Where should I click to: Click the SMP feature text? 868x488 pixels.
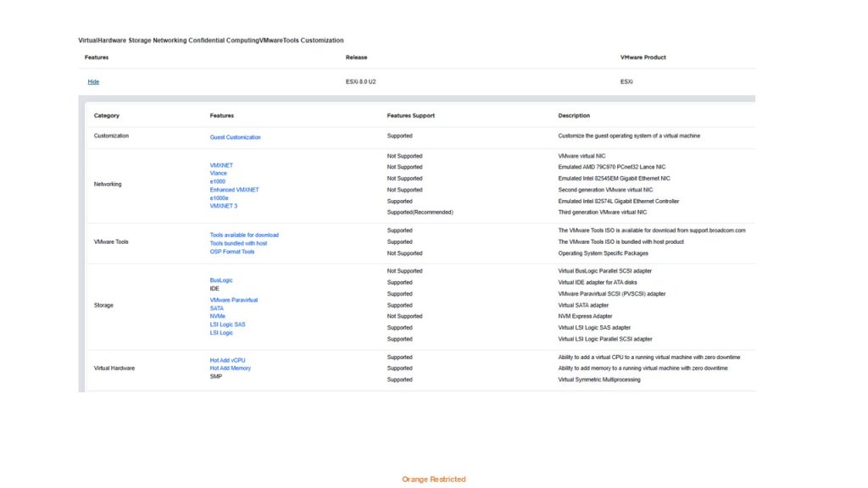216,377
